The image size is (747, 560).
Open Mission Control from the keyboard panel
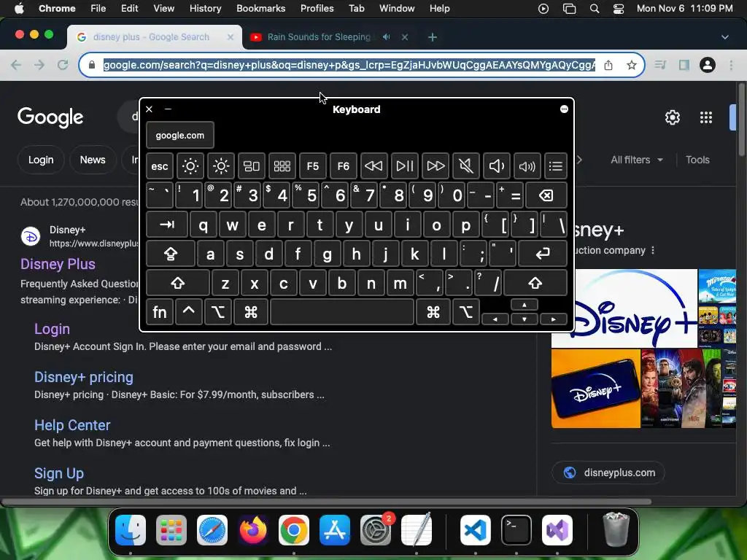252,166
